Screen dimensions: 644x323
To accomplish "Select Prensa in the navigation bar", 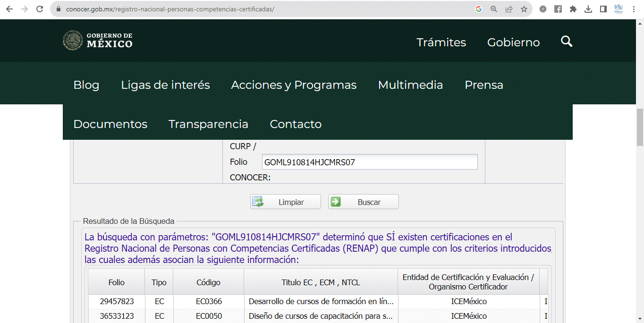I will point(483,85).
